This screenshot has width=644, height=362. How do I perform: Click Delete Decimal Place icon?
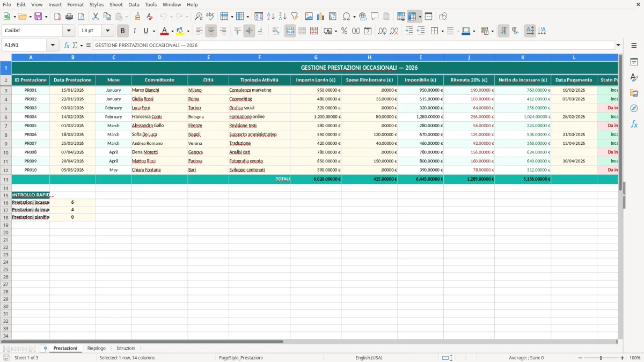click(x=394, y=31)
